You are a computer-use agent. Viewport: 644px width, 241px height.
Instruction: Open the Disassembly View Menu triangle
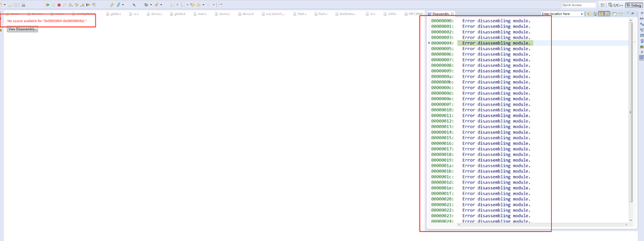tap(628, 13)
